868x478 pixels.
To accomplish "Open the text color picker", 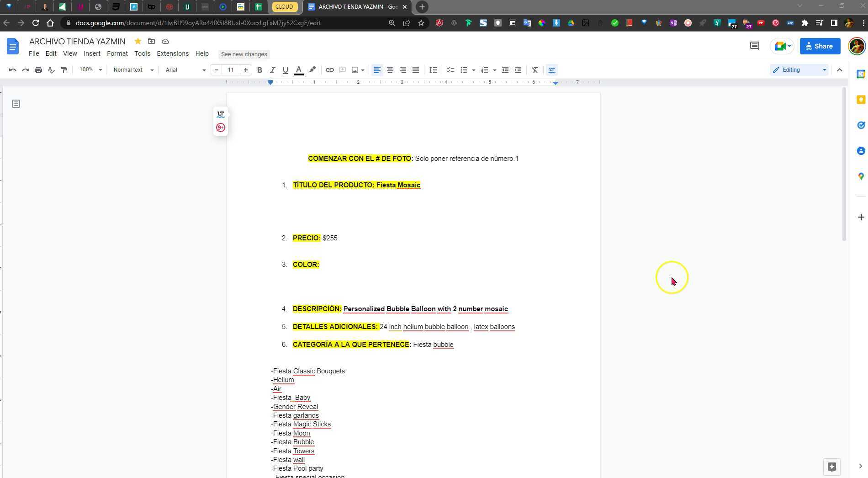I will point(299,70).
